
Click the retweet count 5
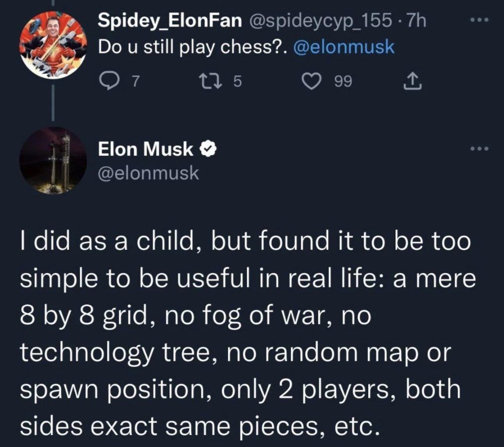pos(237,82)
